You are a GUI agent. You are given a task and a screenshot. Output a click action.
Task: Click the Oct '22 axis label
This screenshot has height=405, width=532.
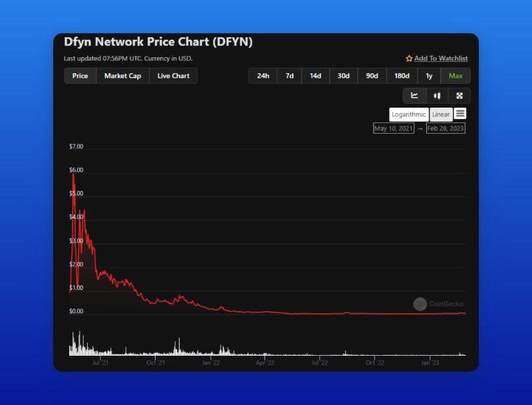tap(375, 362)
